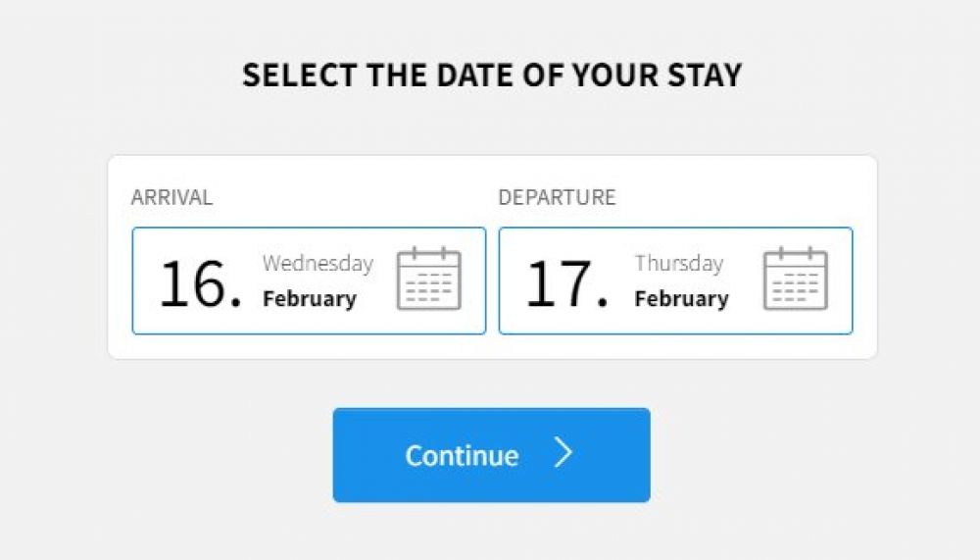
Task: Click the grey page background below Continue
Action: (x=492, y=533)
